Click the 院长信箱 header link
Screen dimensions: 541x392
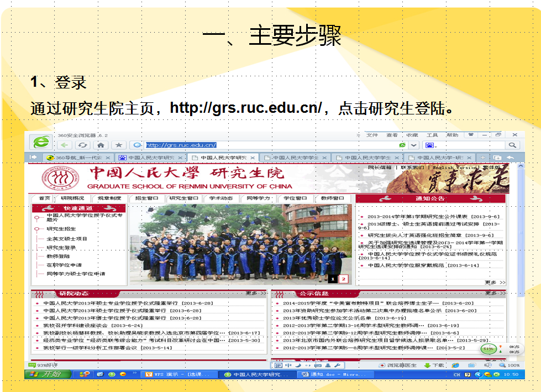(x=380, y=168)
